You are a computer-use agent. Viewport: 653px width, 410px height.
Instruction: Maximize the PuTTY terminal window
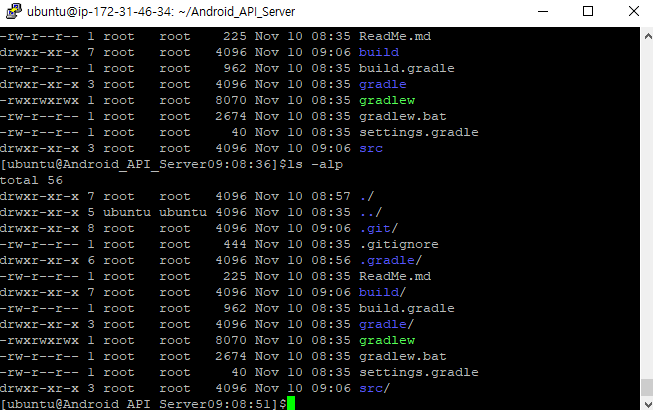(x=588, y=11)
